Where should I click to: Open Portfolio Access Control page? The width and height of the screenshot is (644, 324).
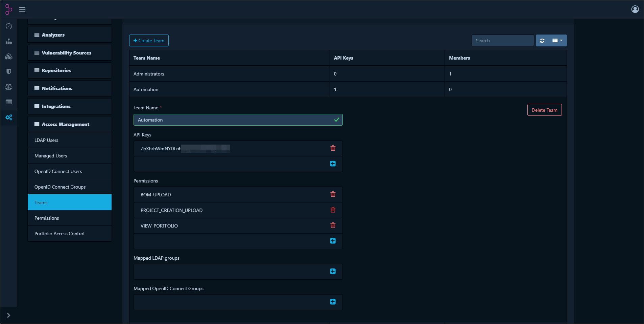(70, 234)
